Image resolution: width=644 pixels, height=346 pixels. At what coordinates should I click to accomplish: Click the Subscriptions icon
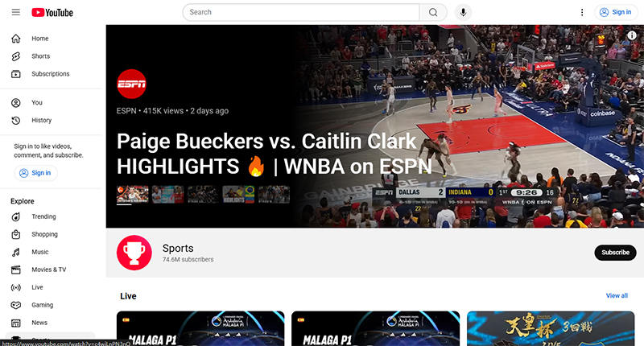point(15,74)
